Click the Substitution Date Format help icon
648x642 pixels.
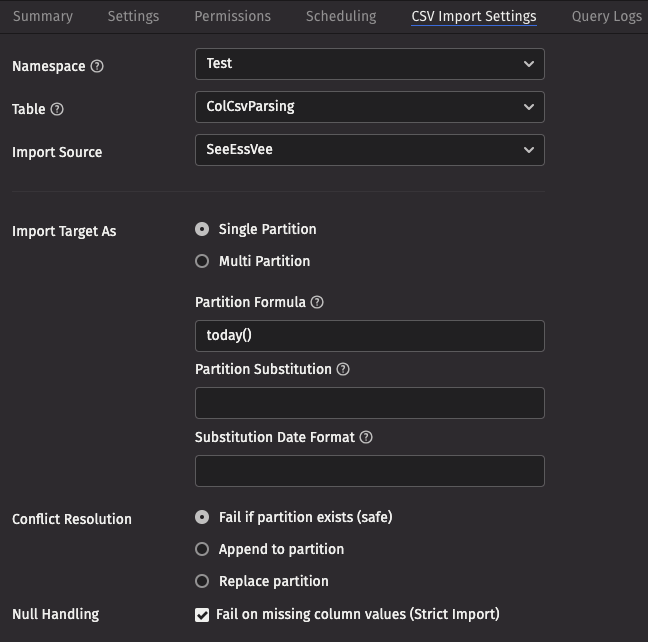click(366, 437)
